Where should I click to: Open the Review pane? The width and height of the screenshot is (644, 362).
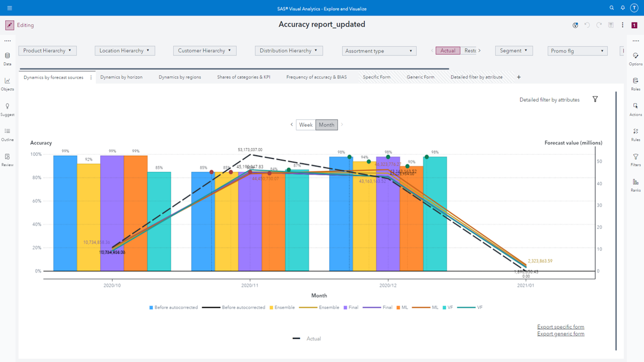point(8,160)
